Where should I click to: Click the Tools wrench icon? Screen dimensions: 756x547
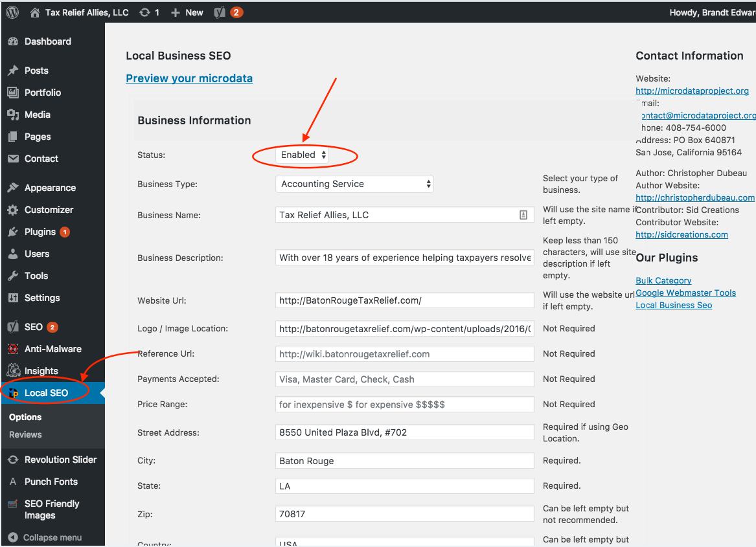[x=13, y=276]
